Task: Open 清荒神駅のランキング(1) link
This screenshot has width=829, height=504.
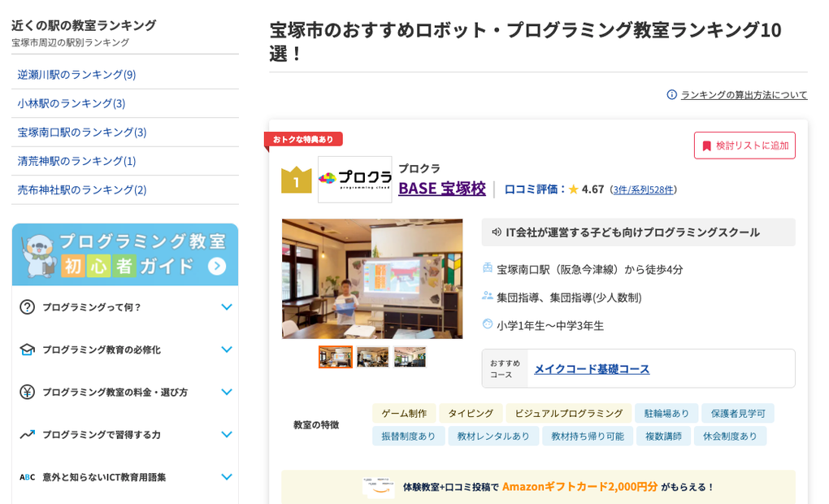Action: point(76,161)
